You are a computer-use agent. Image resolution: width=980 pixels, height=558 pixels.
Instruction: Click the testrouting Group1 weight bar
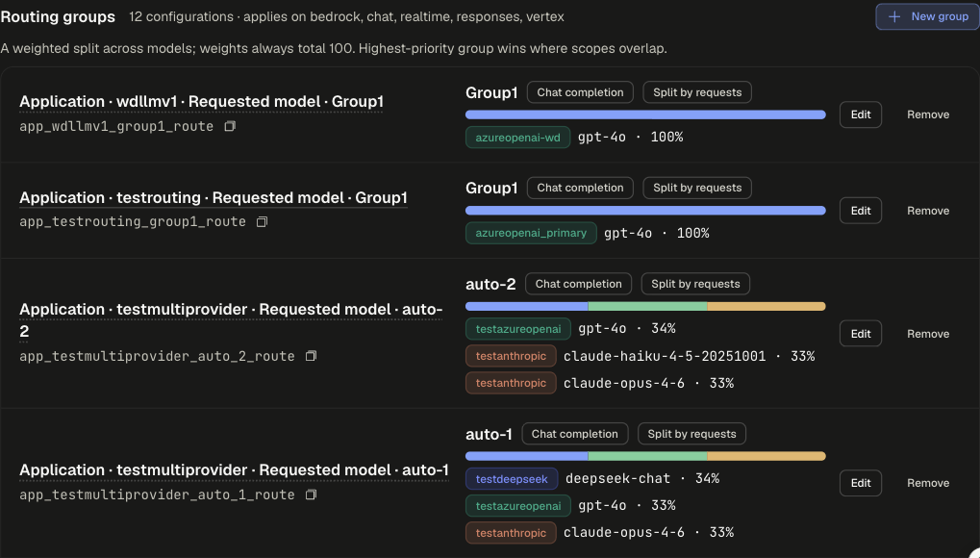pos(645,211)
